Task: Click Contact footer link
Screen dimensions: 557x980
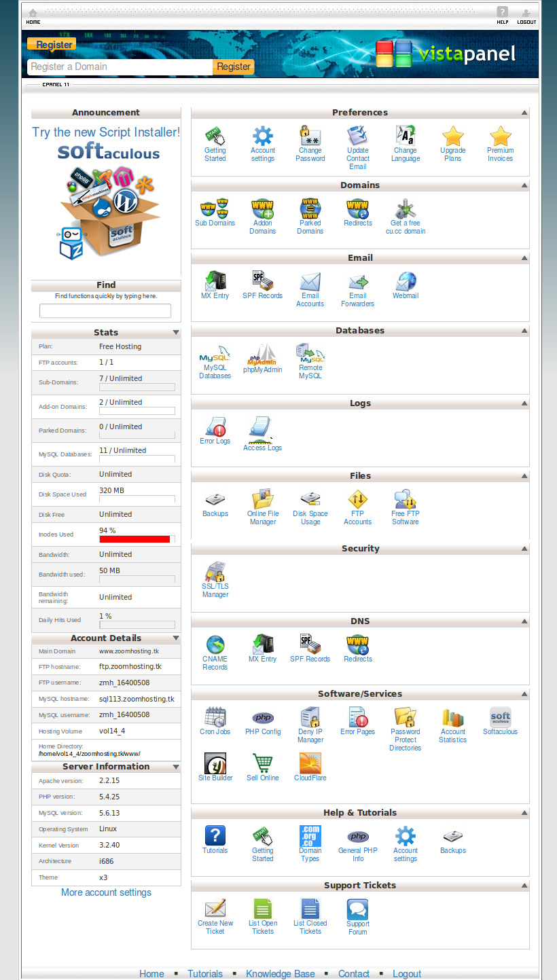Action: (354, 973)
